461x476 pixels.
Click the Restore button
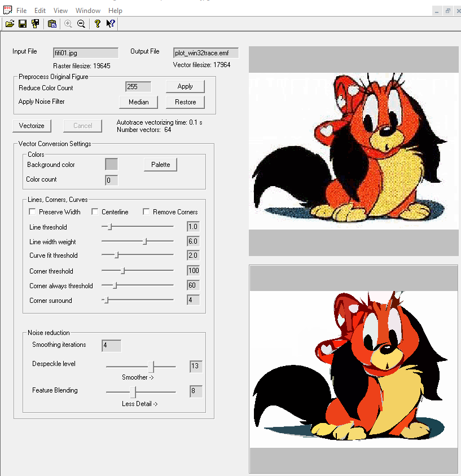[185, 102]
